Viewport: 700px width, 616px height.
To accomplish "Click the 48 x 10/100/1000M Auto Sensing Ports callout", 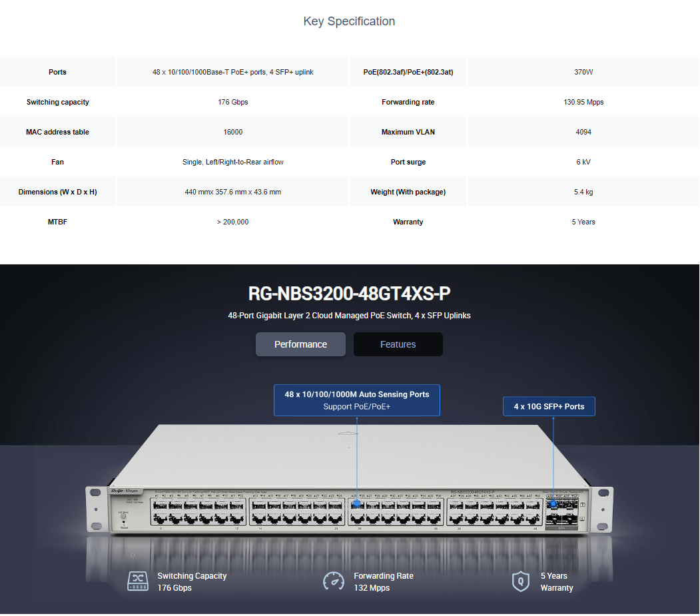I will [356, 400].
